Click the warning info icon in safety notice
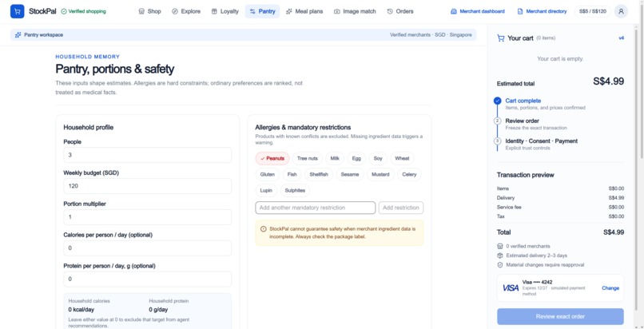Image resolution: width=644 pixels, height=329 pixels. 263,228
